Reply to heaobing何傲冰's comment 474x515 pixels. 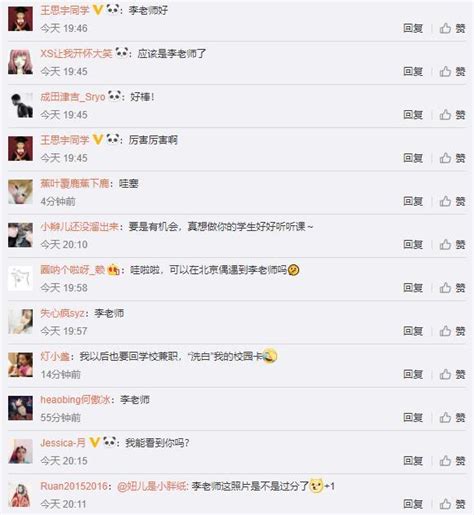pos(413,417)
